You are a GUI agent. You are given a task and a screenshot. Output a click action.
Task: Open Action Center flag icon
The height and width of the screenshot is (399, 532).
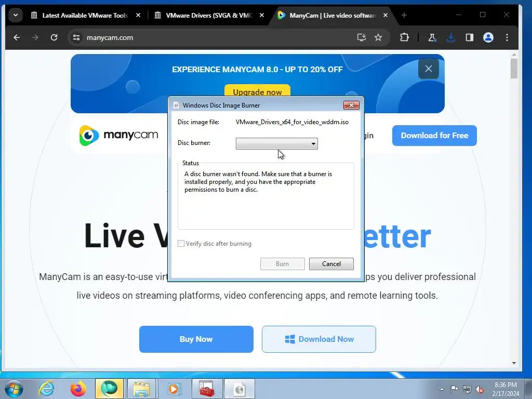pos(454,389)
